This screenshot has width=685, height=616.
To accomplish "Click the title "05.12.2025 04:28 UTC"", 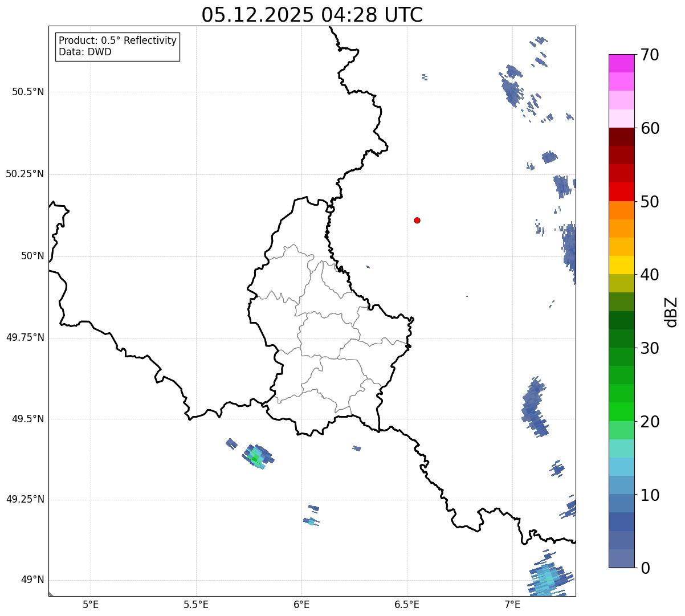I will pos(312,15).
